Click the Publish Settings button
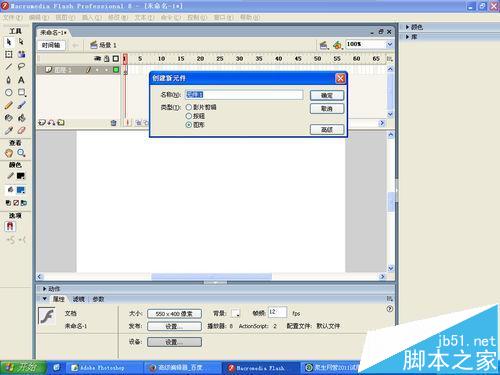 (x=174, y=326)
